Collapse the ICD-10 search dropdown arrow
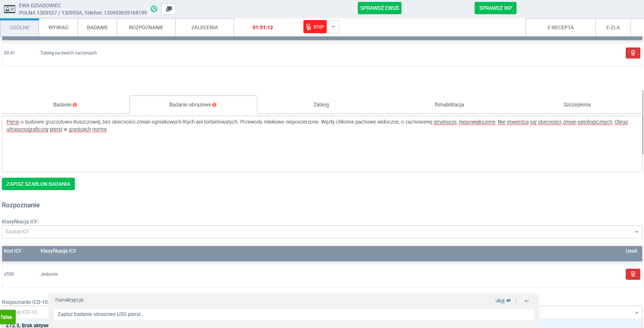 pyautogui.click(x=636, y=312)
